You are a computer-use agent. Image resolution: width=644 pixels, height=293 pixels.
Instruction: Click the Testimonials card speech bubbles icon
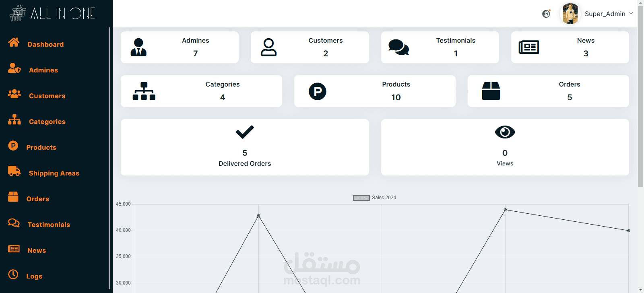399,47
